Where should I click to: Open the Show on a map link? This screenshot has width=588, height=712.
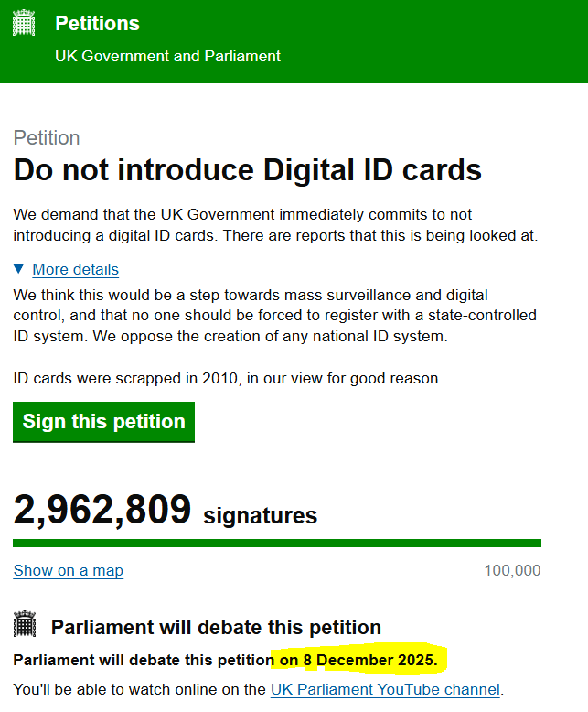(x=69, y=570)
